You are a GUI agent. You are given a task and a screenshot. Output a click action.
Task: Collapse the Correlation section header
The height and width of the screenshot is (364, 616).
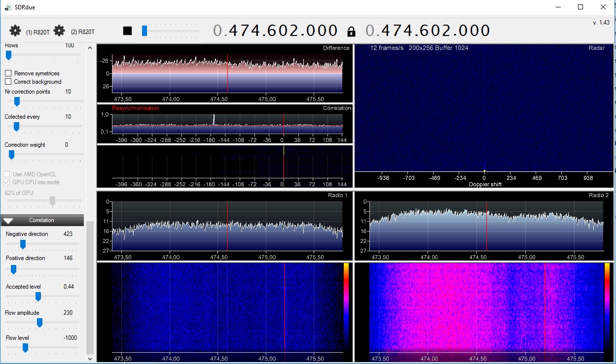(42, 220)
